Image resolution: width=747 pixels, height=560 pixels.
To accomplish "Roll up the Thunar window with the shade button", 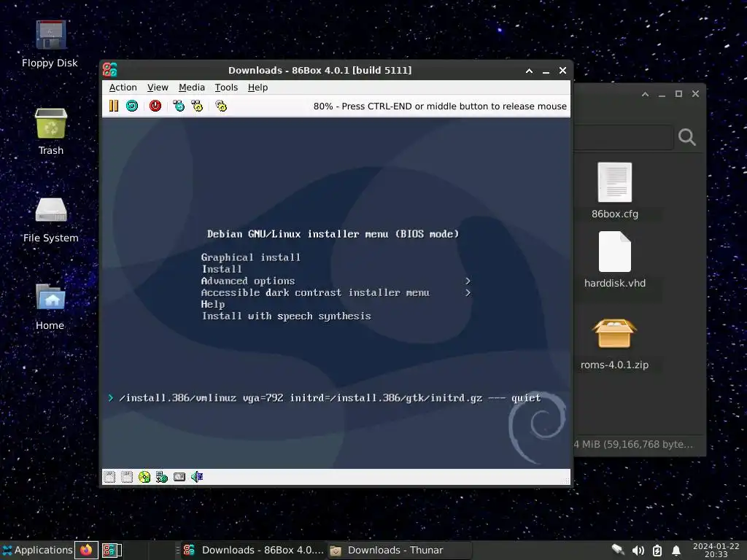I will [645, 94].
